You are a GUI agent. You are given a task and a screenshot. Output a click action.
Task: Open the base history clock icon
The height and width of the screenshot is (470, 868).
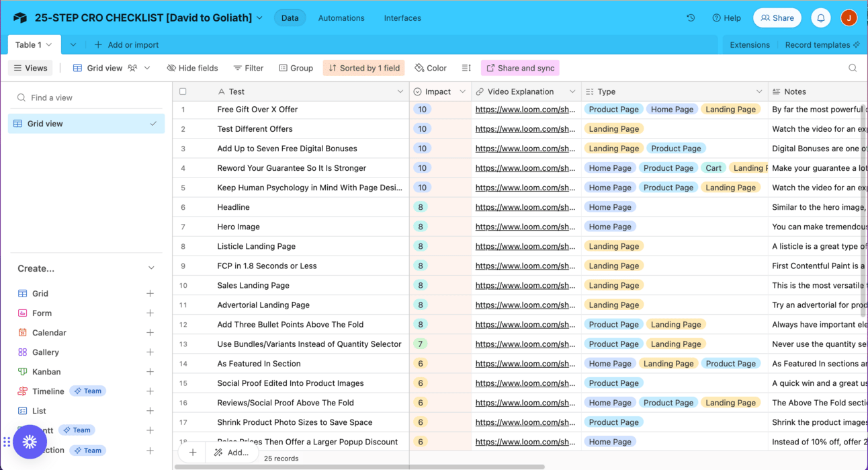click(691, 18)
